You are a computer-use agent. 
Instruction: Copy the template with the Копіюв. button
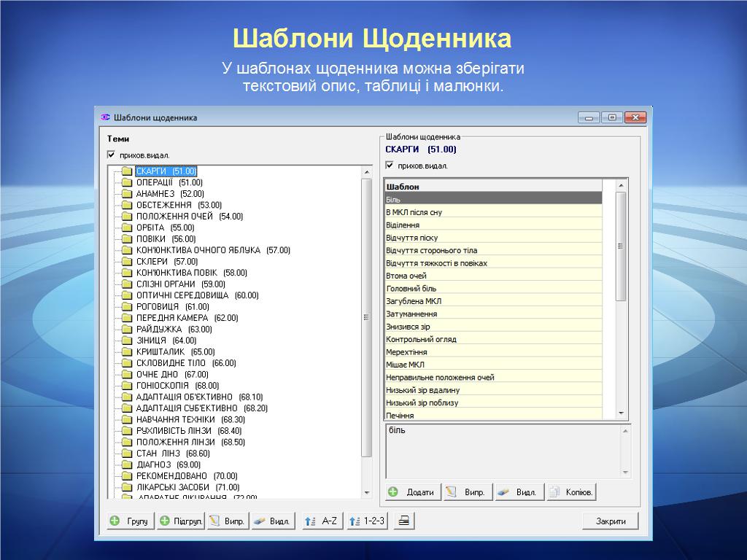pyautogui.click(x=571, y=492)
